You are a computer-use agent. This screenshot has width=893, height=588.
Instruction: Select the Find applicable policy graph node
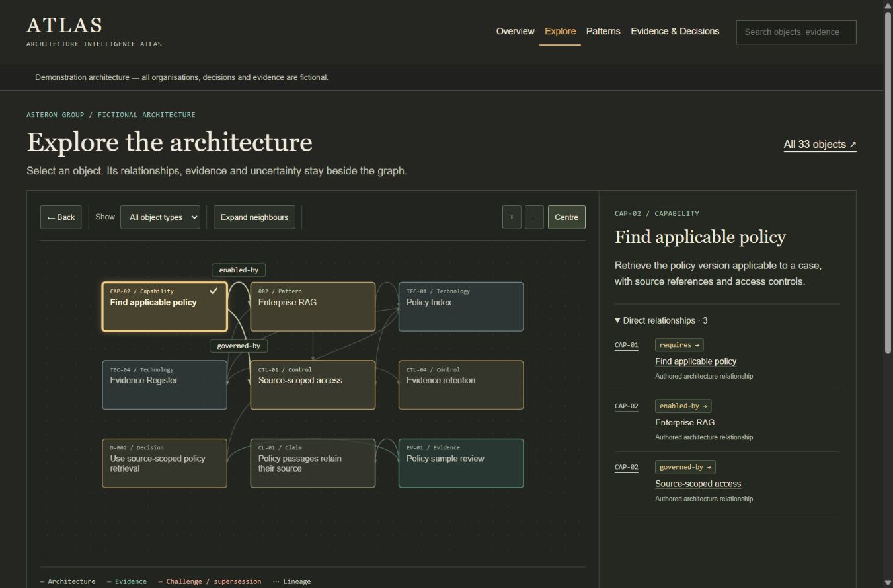click(x=165, y=307)
